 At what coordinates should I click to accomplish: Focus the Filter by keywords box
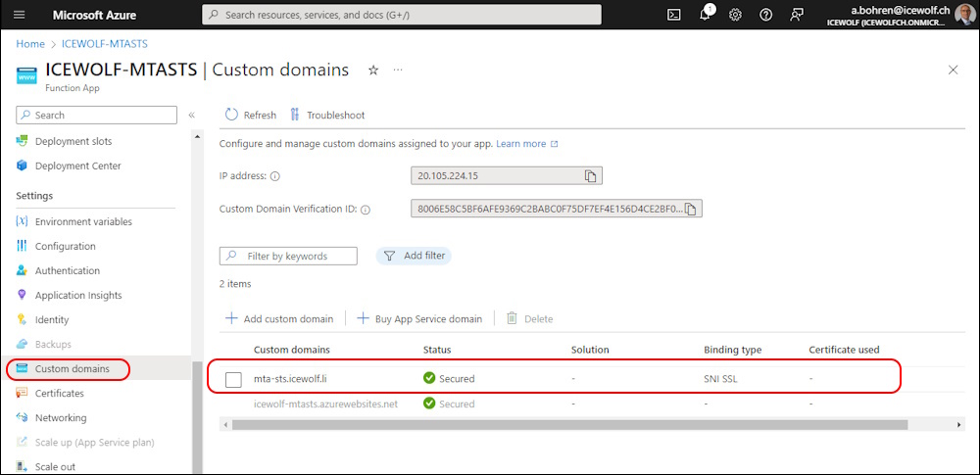288,257
